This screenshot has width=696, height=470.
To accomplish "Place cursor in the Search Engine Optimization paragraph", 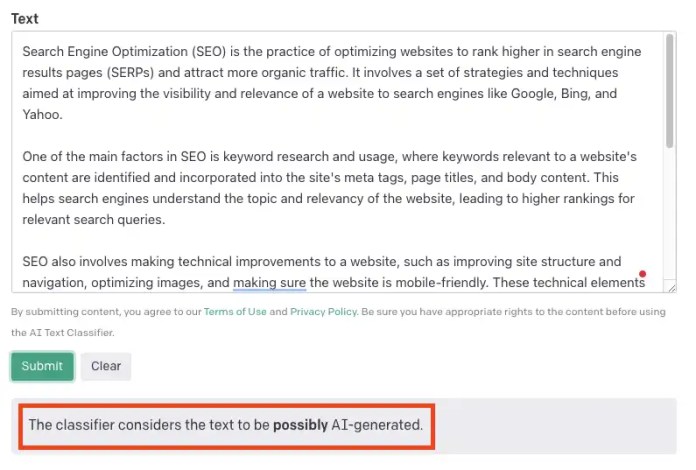I will coord(332,83).
